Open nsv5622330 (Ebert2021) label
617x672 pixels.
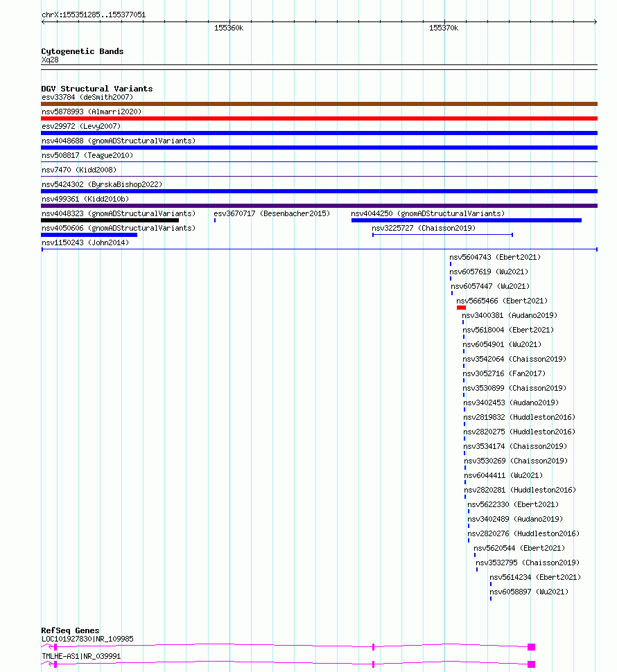[513, 505]
